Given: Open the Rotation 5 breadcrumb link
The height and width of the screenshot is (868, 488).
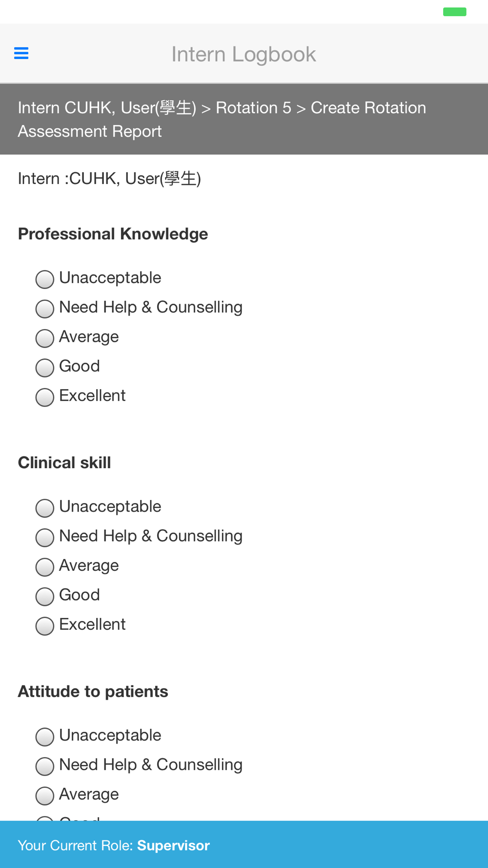Looking at the screenshot, I should [253, 108].
